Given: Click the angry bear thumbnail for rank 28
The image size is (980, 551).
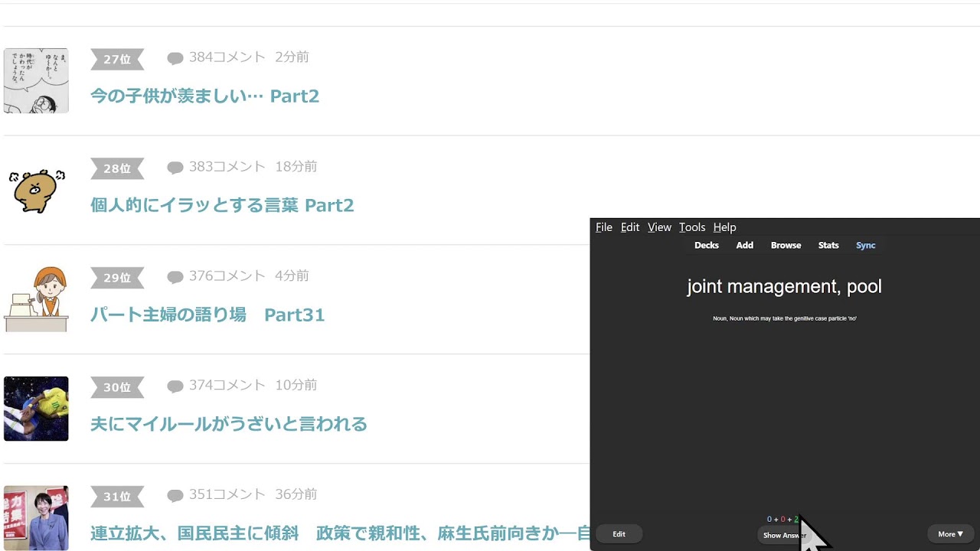Looking at the screenshot, I should (x=36, y=190).
